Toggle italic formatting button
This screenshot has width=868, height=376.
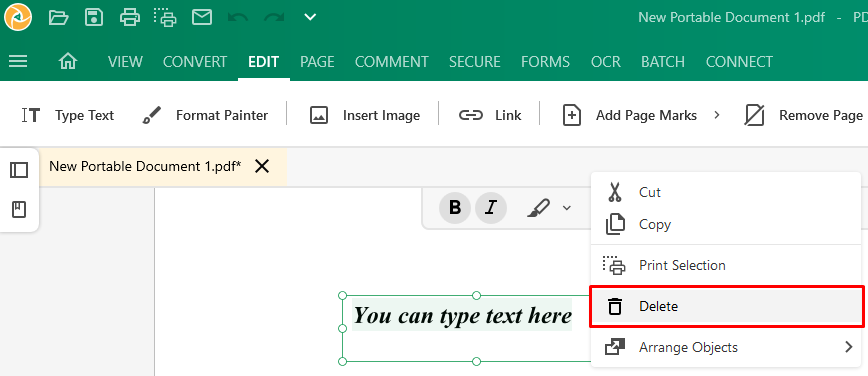[491, 208]
